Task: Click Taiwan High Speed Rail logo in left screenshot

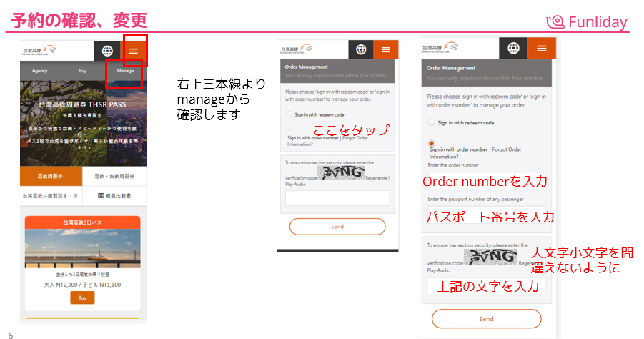Action: pos(39,50)
